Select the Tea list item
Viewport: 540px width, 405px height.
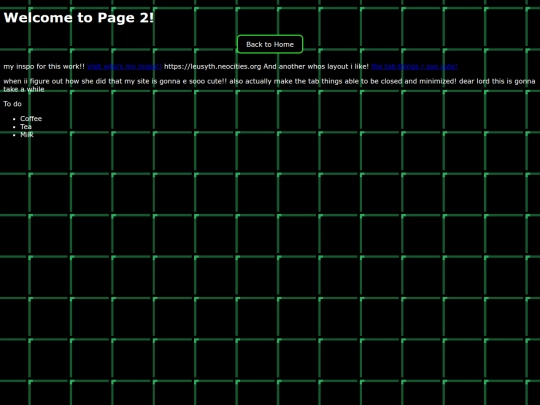coord(26,126)
